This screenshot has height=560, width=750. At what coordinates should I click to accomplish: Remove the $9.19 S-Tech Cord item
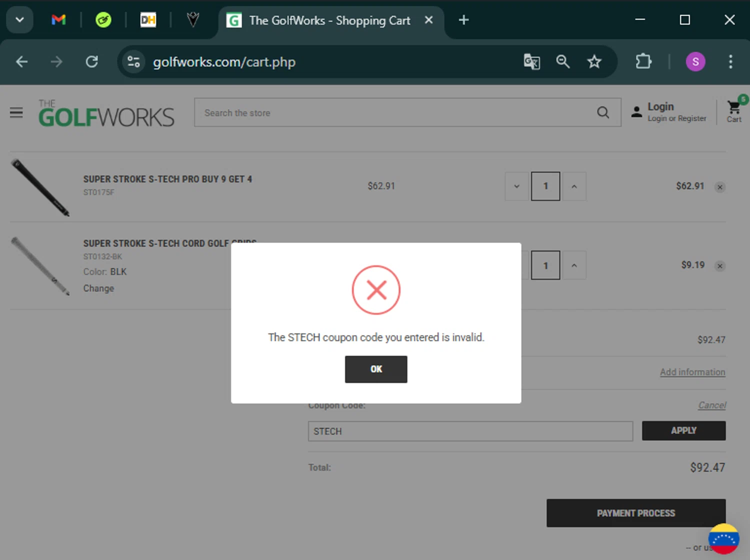(720, 266)
